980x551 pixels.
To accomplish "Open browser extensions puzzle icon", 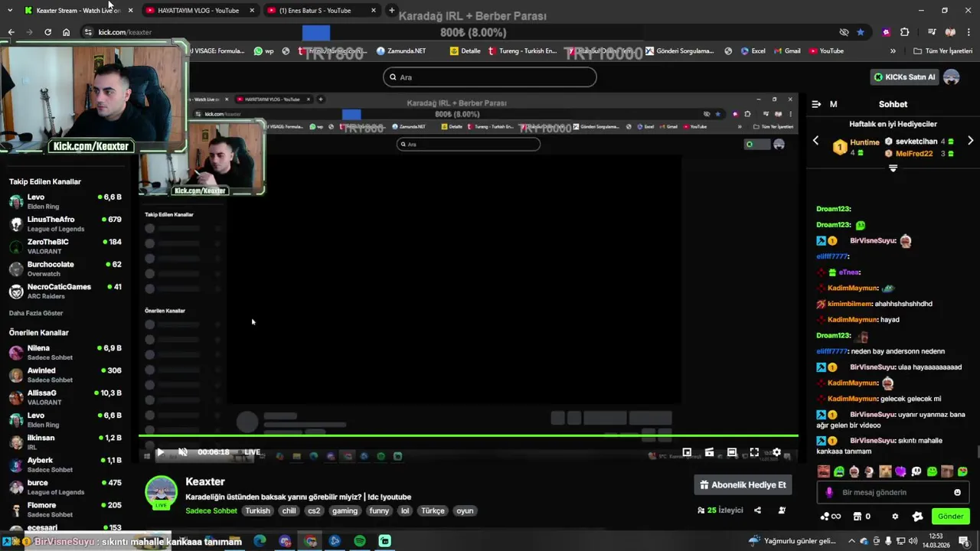I will tap(904, 32).
